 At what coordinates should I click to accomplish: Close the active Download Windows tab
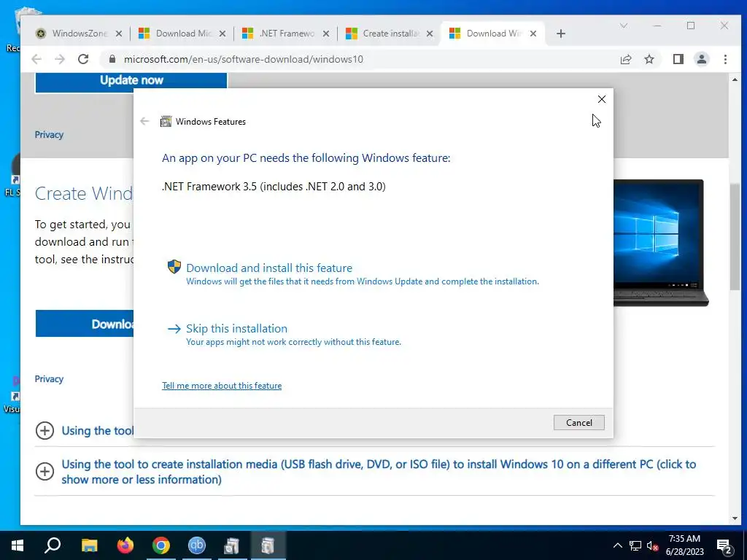pyautogui.click(x=533, y=34)
